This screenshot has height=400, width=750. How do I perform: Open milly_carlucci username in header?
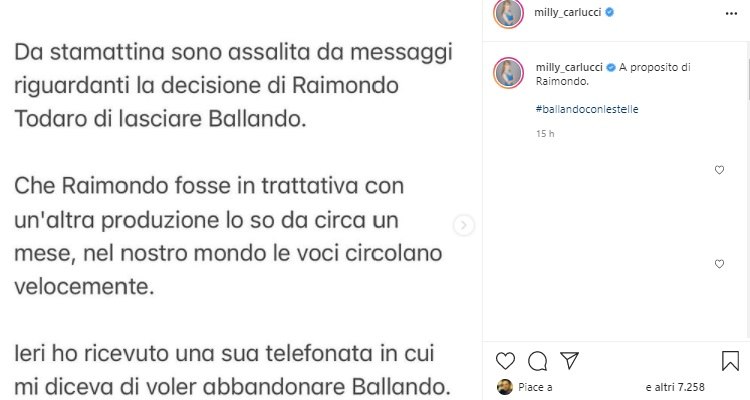tap(568, 12)
